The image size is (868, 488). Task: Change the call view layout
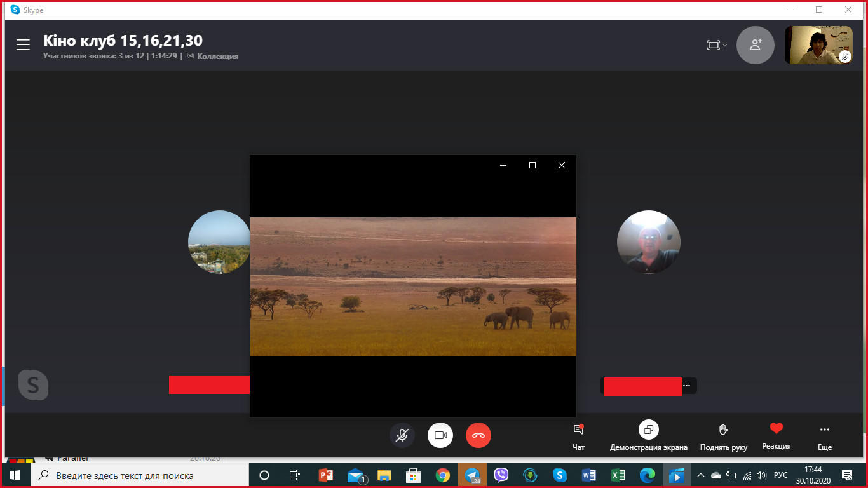pos(717,45)
